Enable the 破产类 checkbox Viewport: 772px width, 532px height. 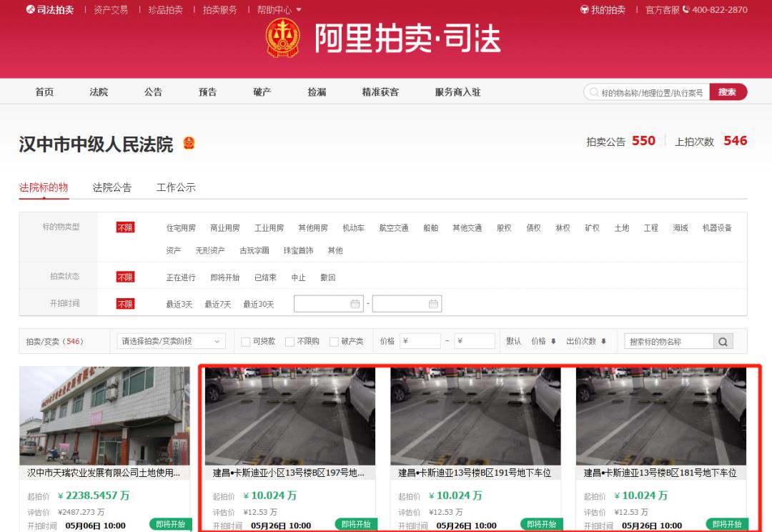(334, 342)
